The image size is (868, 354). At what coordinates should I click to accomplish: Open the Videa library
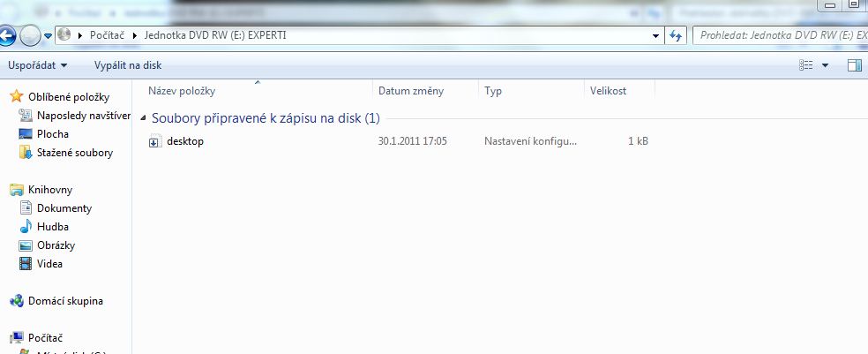pyautogui.click(x=49, y=264)
